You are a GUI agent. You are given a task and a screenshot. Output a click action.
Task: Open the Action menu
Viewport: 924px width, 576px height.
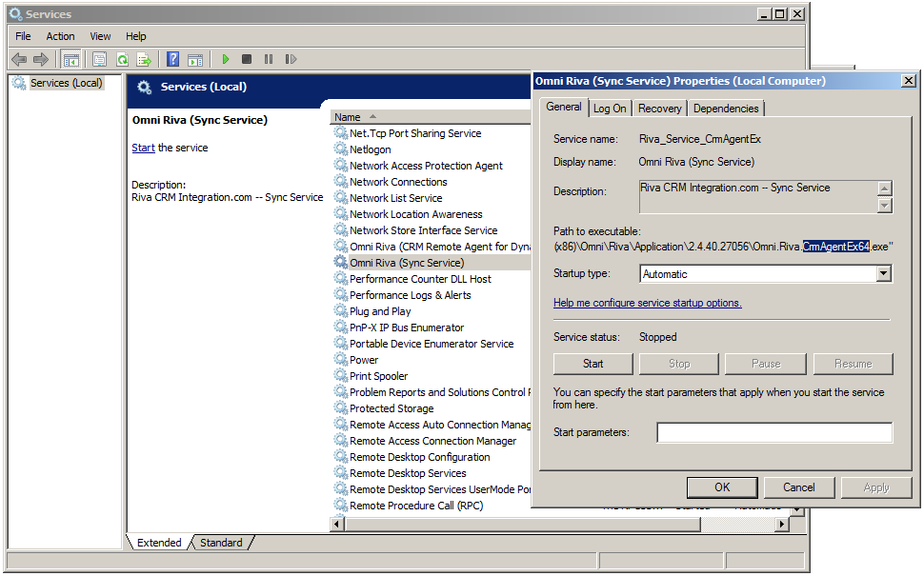pyautogui.click(x=60, y=36)
